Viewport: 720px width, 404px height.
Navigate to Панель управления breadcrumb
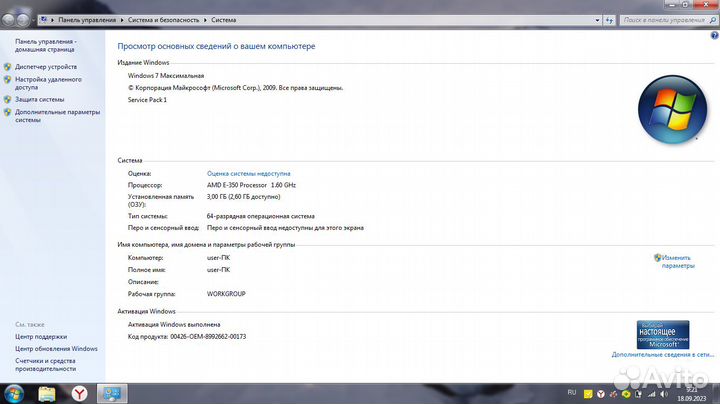(87, 20)
